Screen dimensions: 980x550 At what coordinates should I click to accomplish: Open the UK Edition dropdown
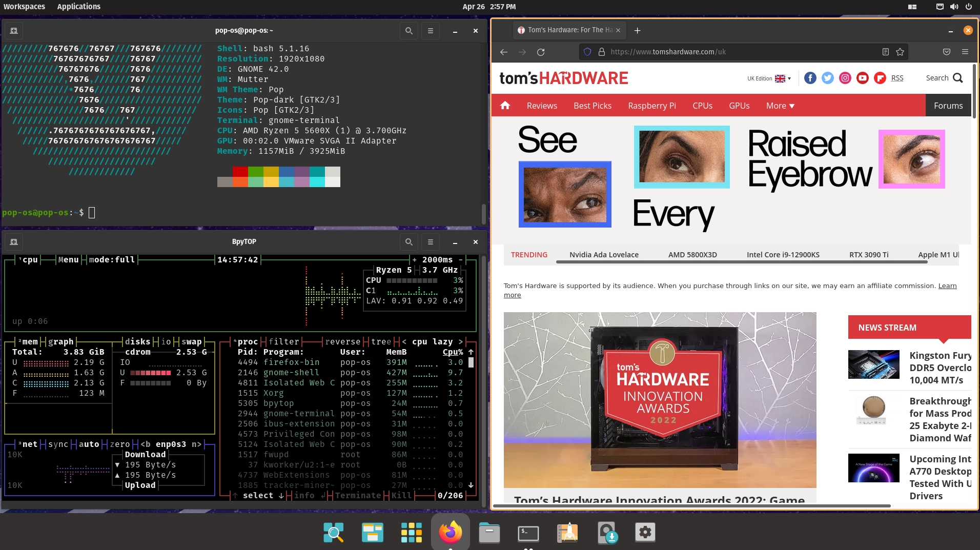click(x=769, y=78)
